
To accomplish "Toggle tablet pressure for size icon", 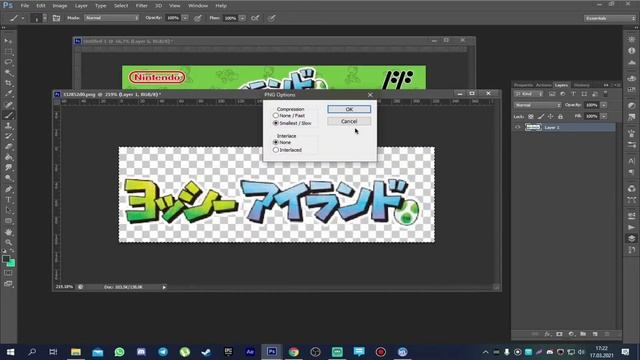I will [272, 18].
